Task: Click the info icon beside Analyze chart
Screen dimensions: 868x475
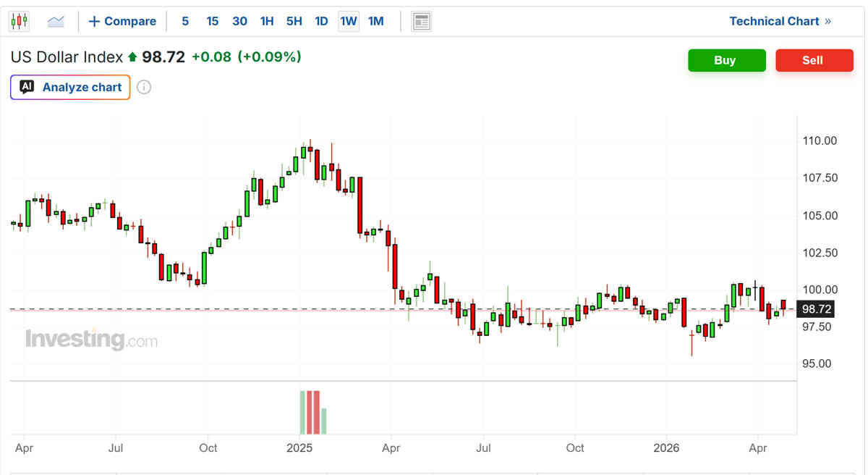Action: [144, 88]
